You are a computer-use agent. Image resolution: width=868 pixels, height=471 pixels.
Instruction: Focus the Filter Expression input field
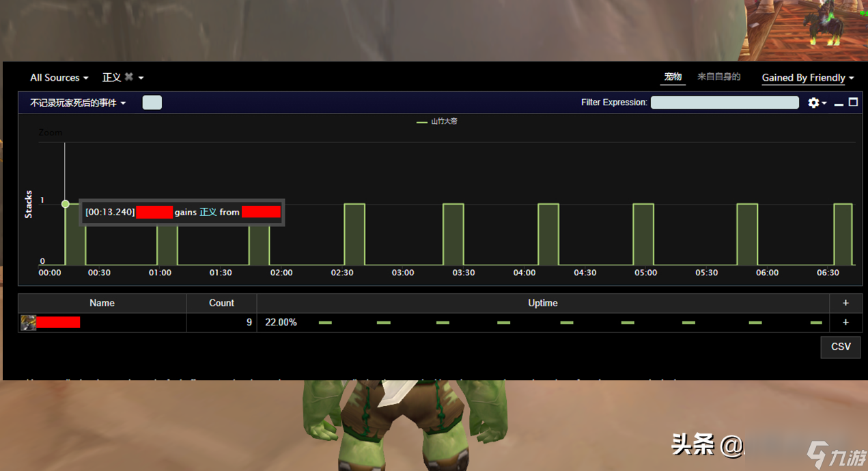[725, 103]
